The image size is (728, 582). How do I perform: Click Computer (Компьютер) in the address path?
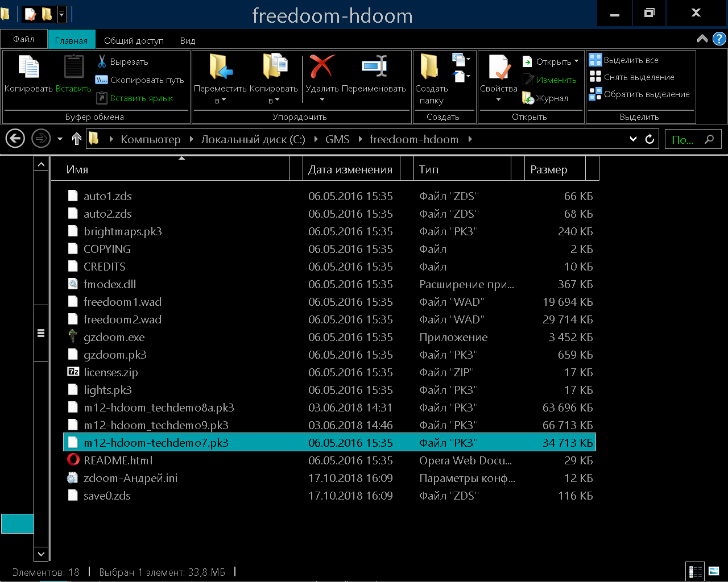tap(151, 139)
